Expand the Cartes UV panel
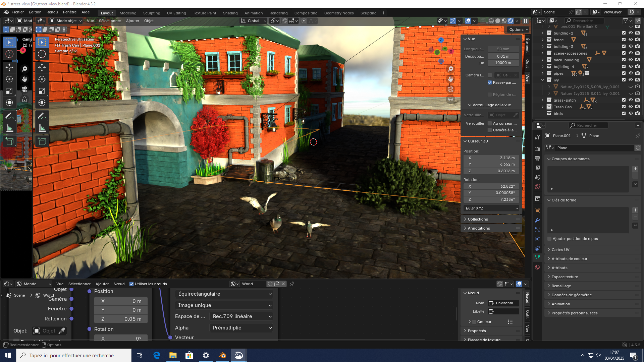644x362 pixels. (592, 250)
